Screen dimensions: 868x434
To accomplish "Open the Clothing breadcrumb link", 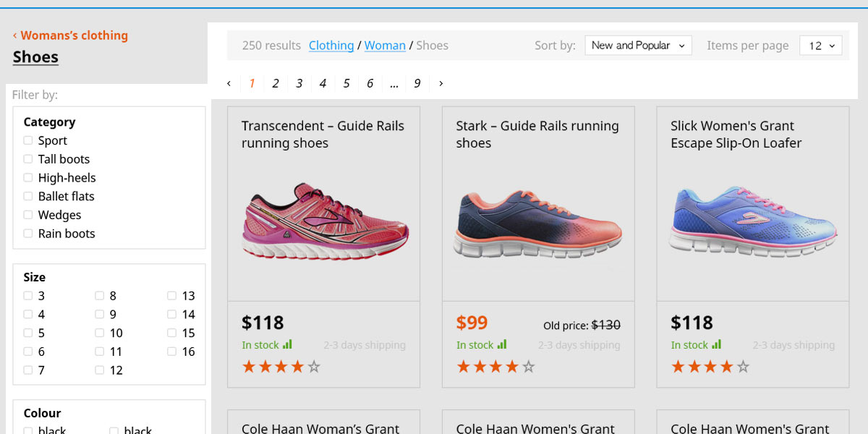I will coord(331,46).
